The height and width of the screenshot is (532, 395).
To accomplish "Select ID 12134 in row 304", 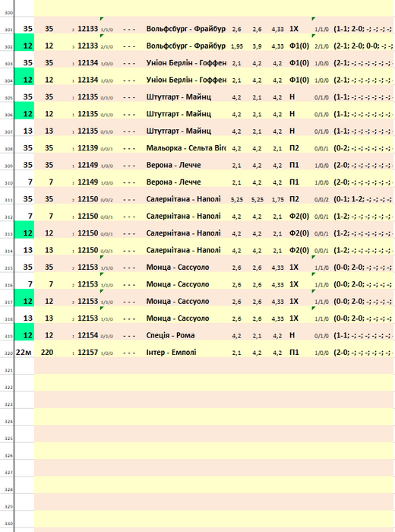I will tap(88, 80).
